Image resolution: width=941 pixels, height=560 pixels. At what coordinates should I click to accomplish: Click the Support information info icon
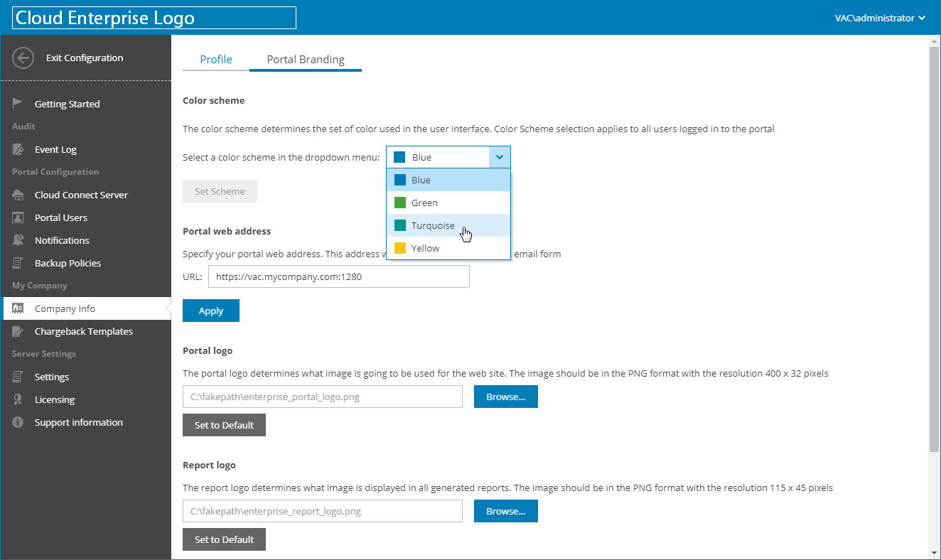click(18, 422)
